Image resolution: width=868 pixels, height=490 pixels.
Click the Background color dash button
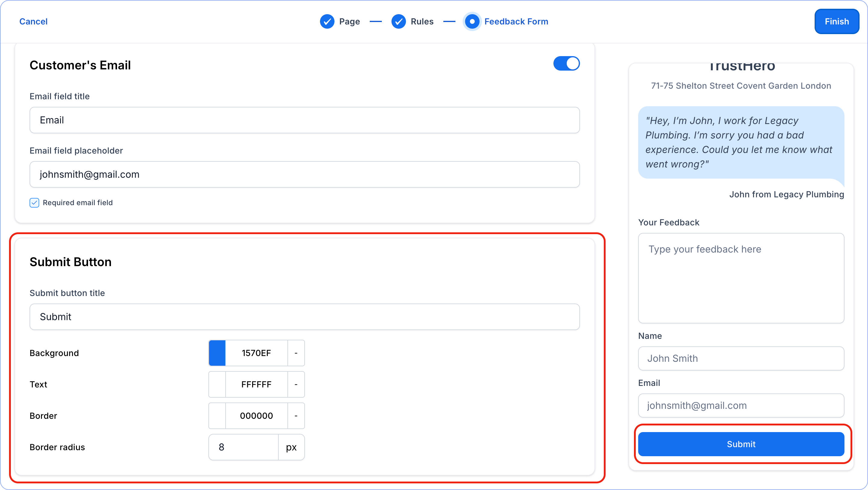click(296, 353)
